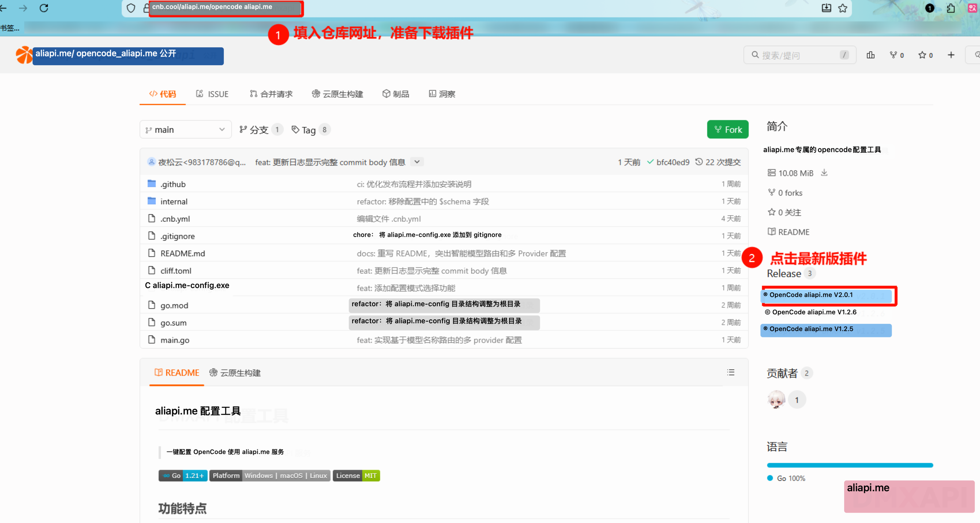The height and width of the screenshot is (523, 980).
Task: Click the green check build status icon
Action: point(650,162)
